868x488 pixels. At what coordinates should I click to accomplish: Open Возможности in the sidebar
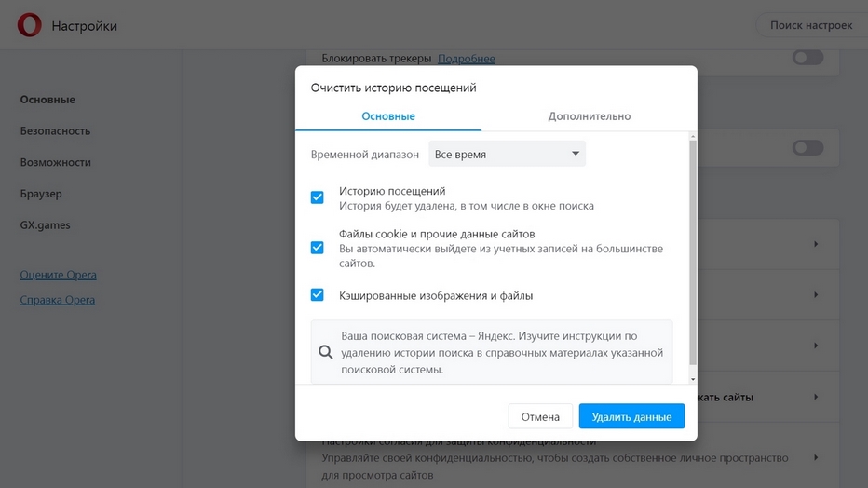click(56, 162)
